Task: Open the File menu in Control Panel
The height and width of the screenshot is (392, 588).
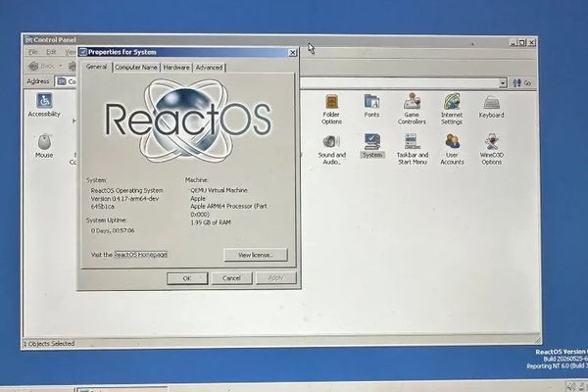Action: pyautogui.click(x=33, y=52)
